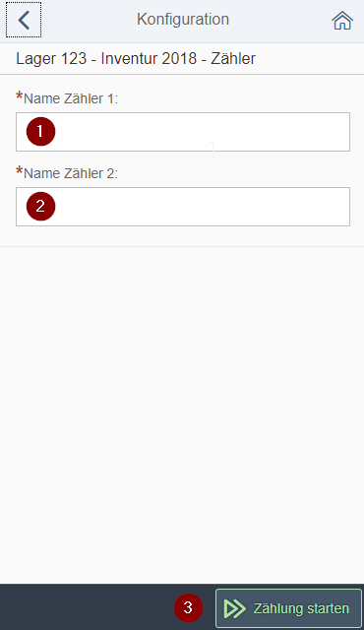Click the Zählung starten text label

pos(301,608)
